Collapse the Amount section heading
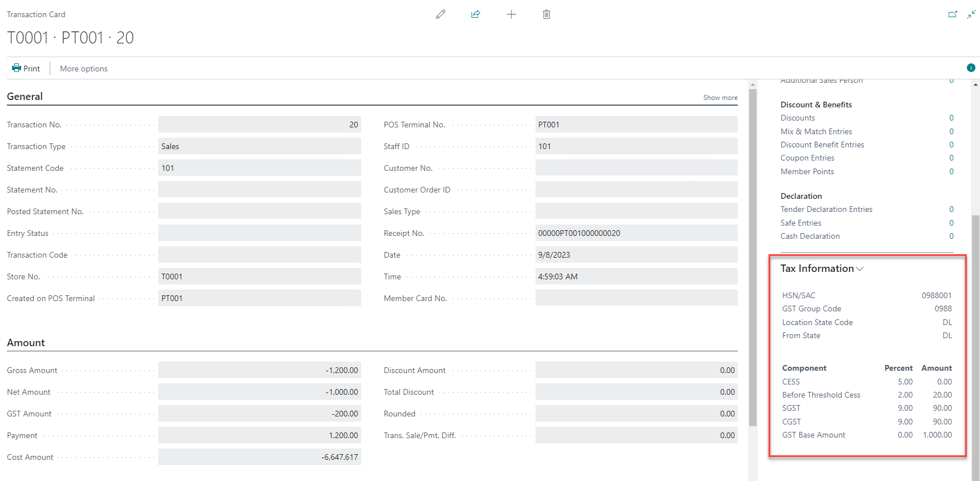The height and width of the screenshot is (481, 980). (26, 343)
